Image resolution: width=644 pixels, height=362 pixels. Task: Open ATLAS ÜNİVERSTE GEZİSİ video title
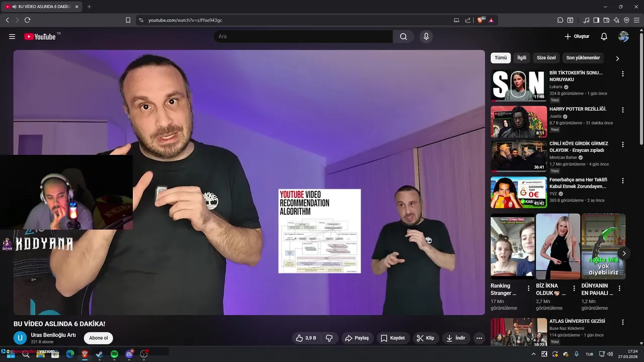click(x=577, y=321)
